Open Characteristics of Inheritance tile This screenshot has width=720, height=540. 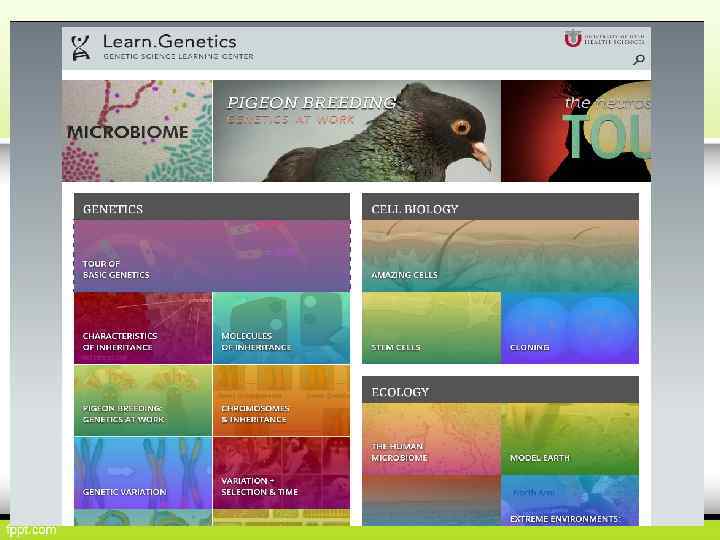click(143, 328)
